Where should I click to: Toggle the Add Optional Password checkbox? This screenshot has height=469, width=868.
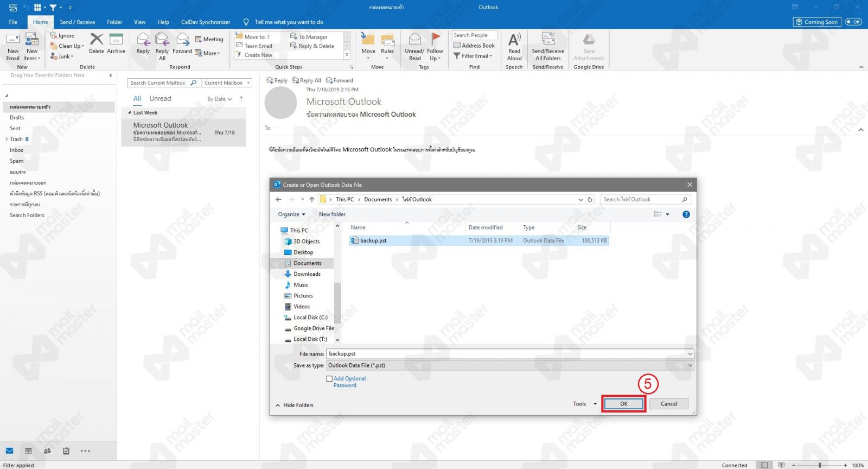point(329,379)
